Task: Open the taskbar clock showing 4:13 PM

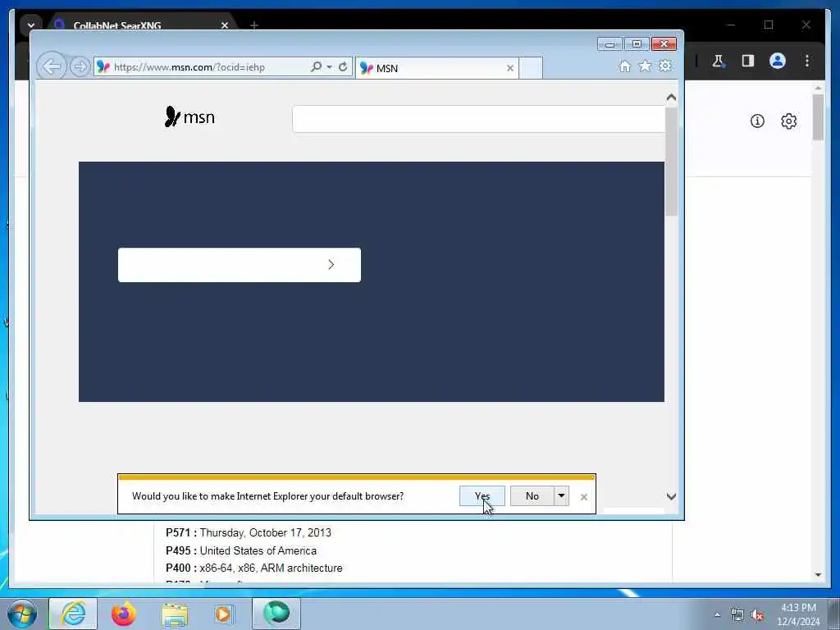Action: pyautogui.click(x=798, y=614)
